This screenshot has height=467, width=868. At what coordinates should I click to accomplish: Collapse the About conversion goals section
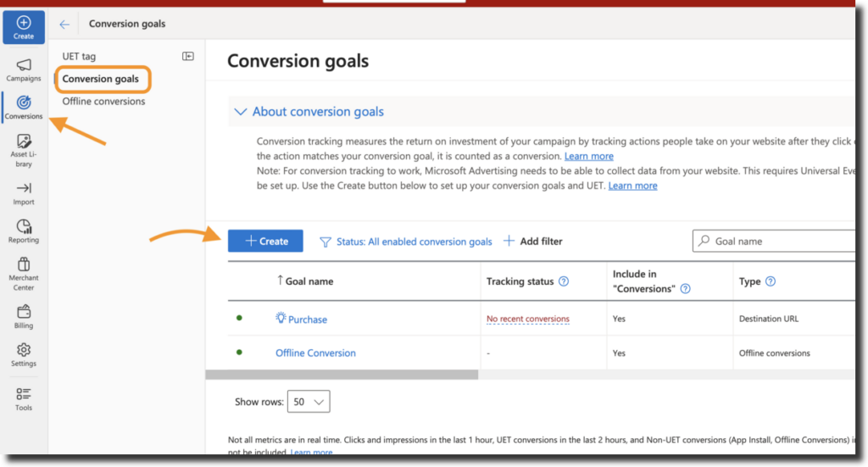point(240,112)
